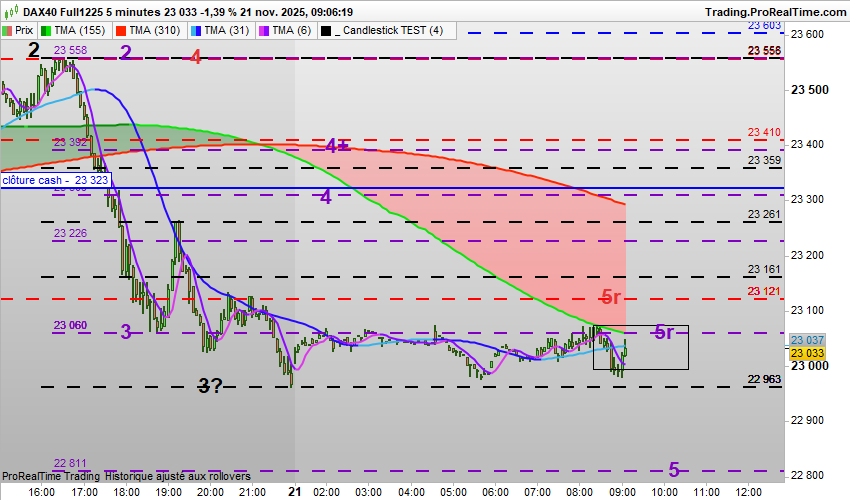
Task: Click the 22 963 level label
Action: [764, 379]
